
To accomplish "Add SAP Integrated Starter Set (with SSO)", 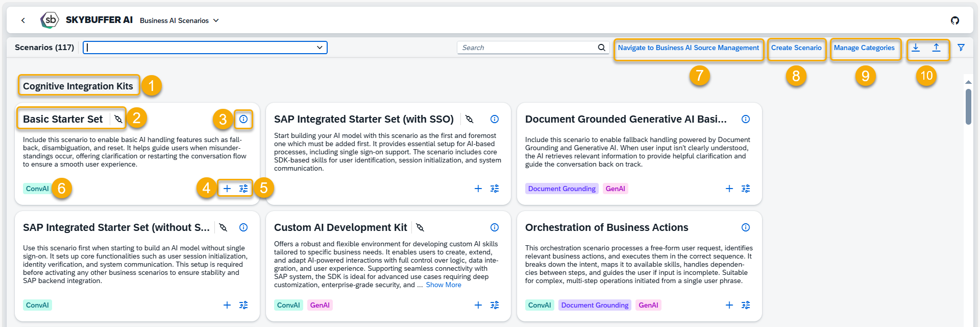I will 478,189.
